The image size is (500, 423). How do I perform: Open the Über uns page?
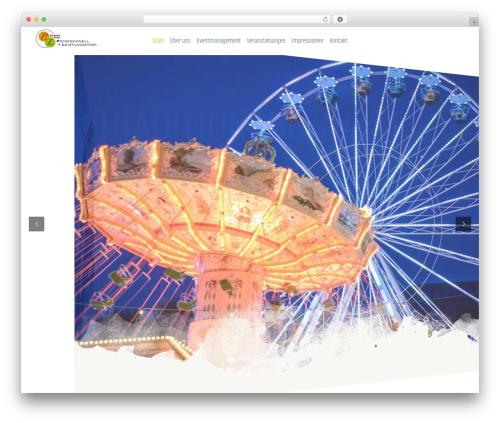(180, 41)
